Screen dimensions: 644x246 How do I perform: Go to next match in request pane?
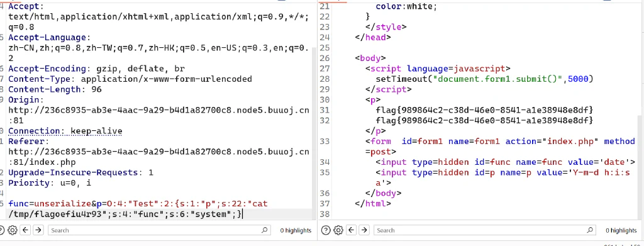click(x=38, y=230)
